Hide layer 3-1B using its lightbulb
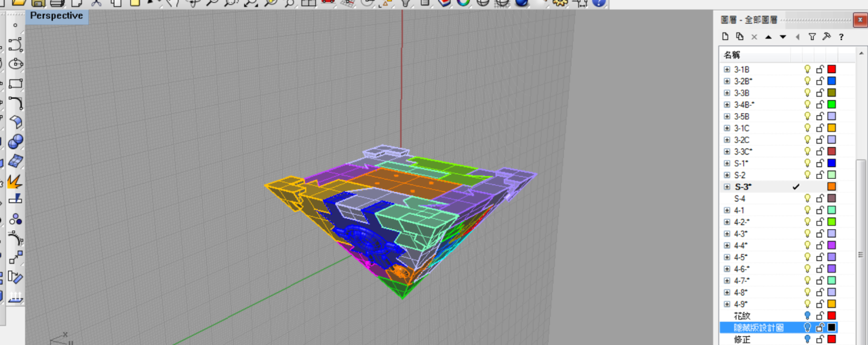Image resolution: width=868 pixels, height=345 pixels. (808, 69)
